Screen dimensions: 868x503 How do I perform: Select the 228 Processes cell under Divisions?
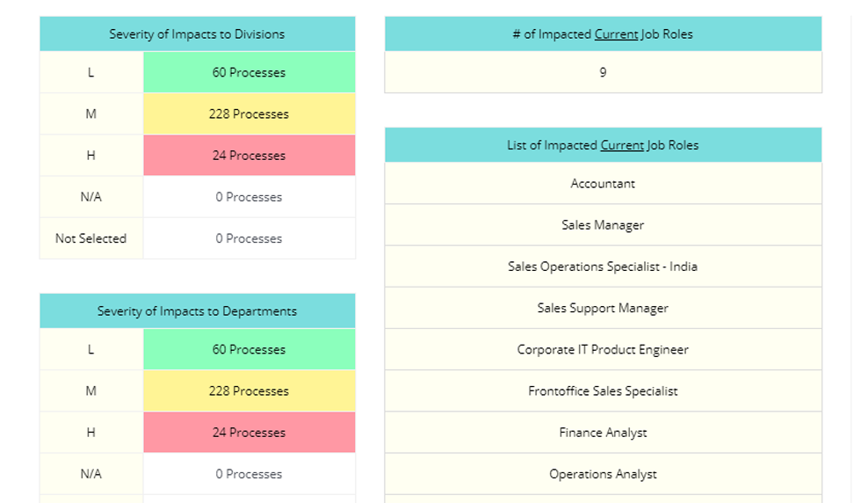(250, 113)
